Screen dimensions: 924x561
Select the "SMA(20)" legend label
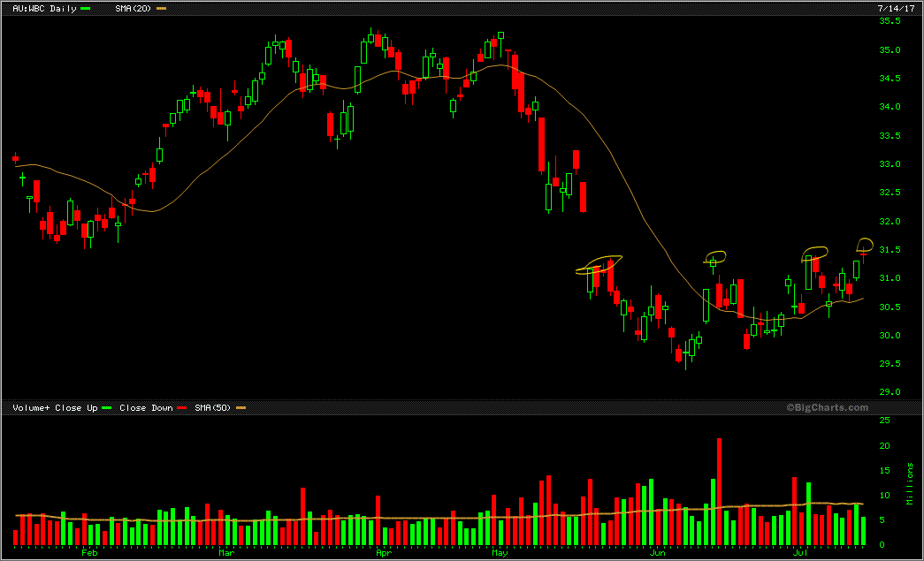click(x=134, y=9)
